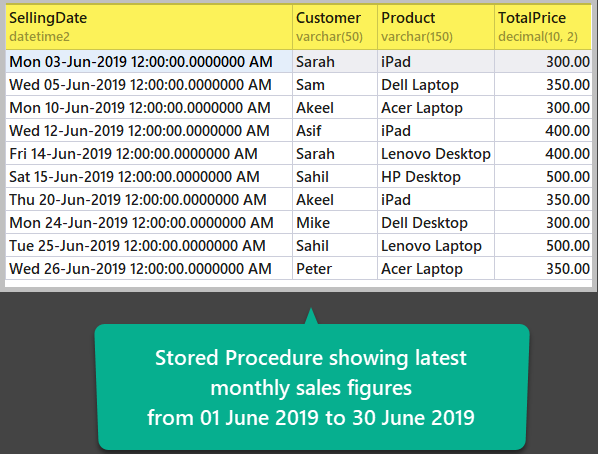Click the 'Wed 26-Jun-2019' date cell
The image size is (598, 454).
(149, 269)
